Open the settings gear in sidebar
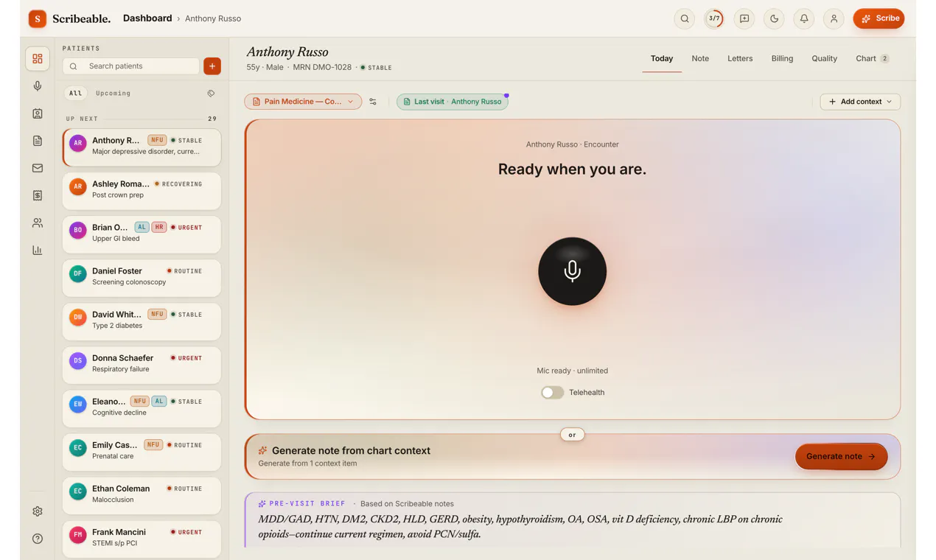 [x=38, y=511]
